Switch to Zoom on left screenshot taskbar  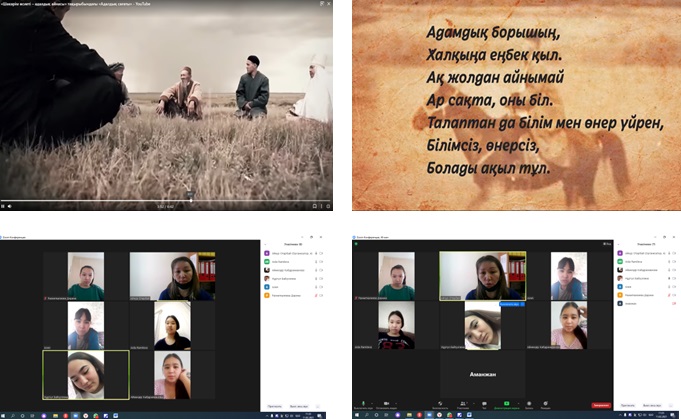click(76, 416)
